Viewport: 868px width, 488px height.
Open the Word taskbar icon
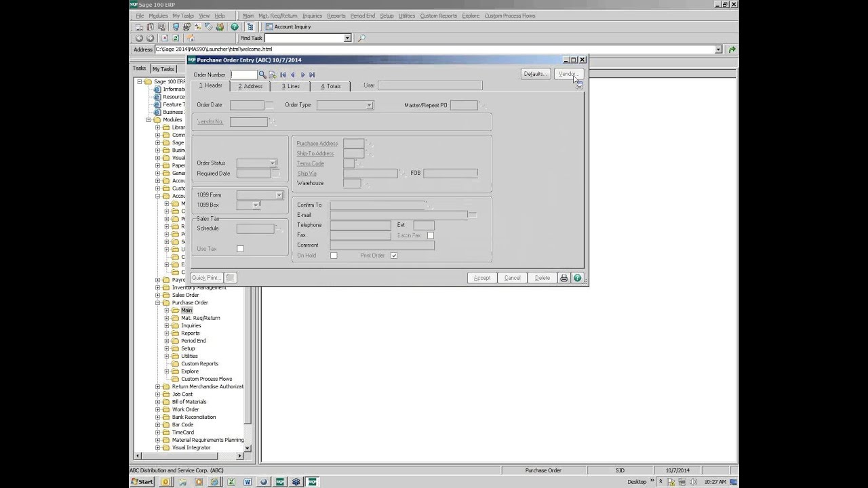[248, 482]
